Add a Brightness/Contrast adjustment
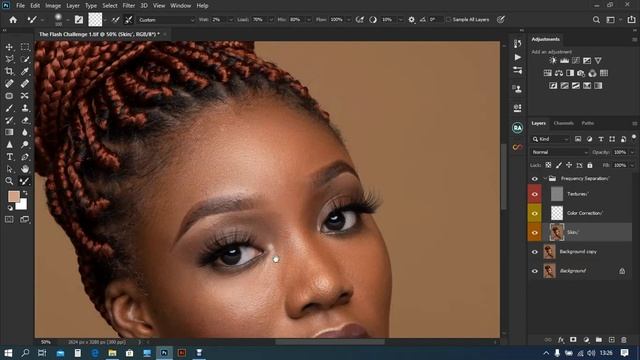This screenshot has width=640, height=360. click(553, 60)
